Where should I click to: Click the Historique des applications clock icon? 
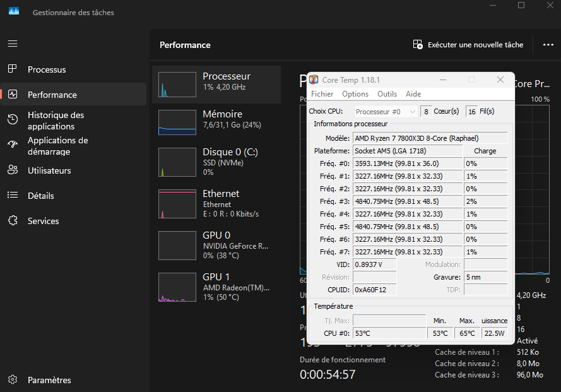pyautogui.click(x=13, y=119)
